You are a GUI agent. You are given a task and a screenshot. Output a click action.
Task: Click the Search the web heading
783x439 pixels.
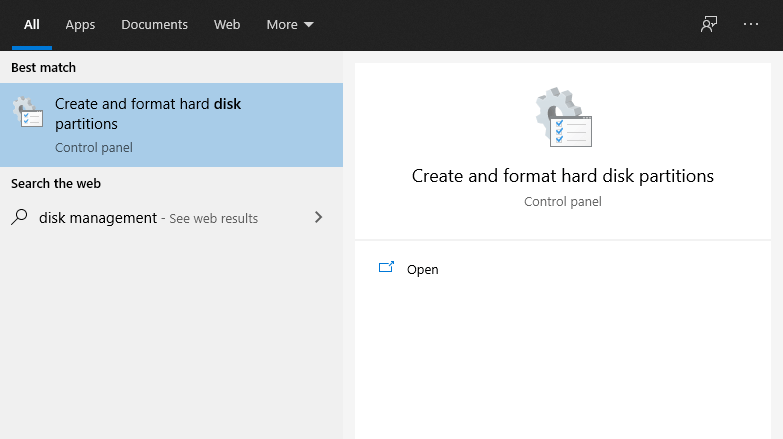point(56,184)
